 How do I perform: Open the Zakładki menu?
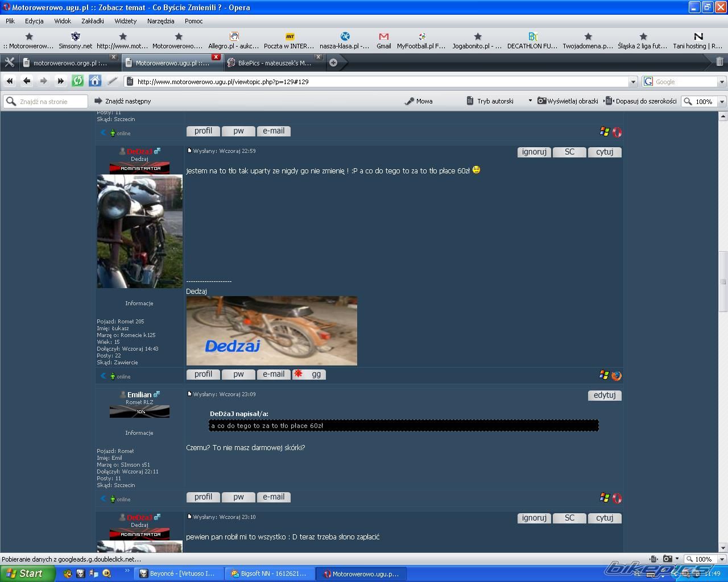pos(92,21)
